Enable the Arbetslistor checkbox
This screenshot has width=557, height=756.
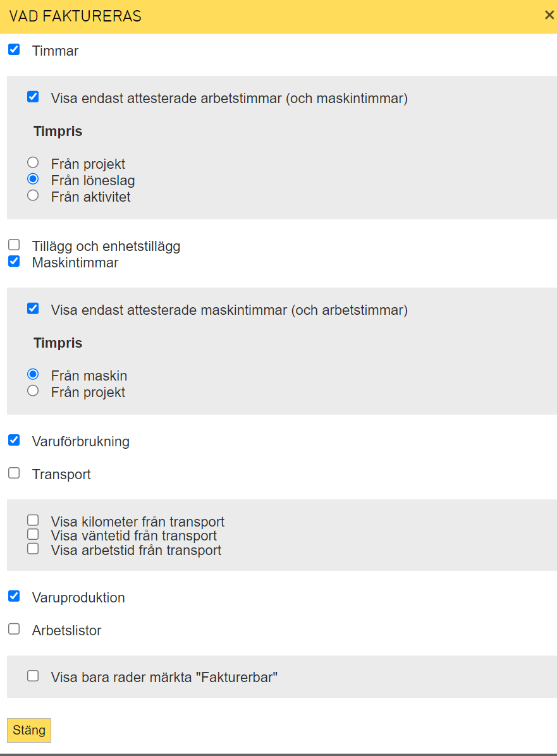click(x=14, y=629)
